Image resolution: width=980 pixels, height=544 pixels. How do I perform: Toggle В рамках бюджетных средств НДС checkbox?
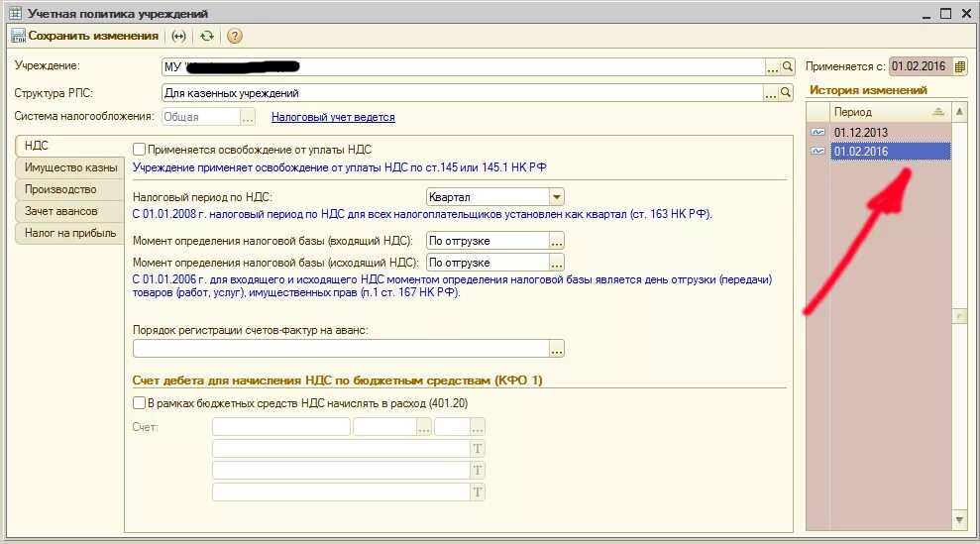coord(139,403)
